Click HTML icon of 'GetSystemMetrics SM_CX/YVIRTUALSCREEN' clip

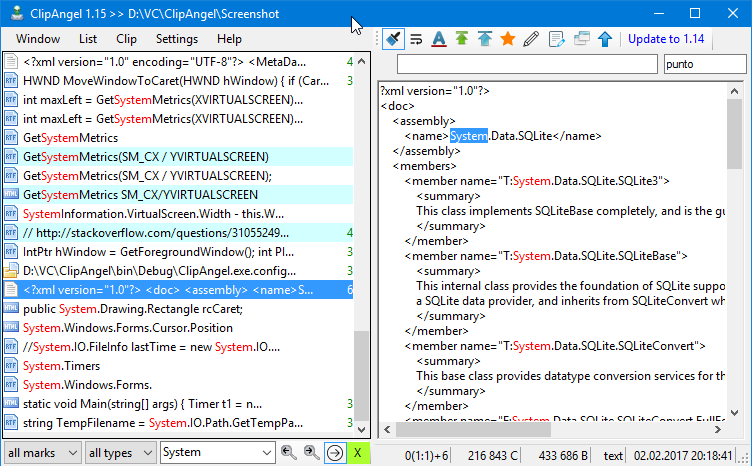(x=11, y=194)
